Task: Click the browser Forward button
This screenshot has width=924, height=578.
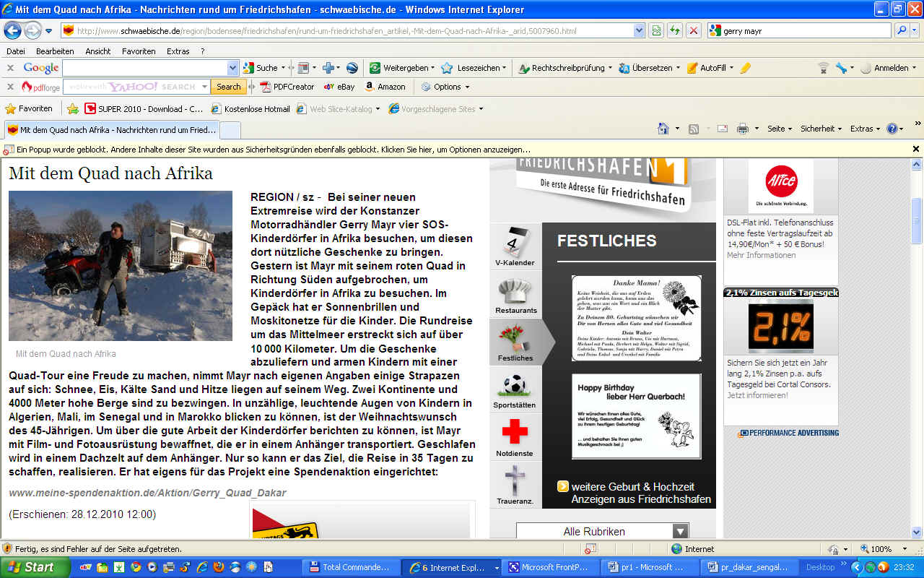Action: [32, 30]
